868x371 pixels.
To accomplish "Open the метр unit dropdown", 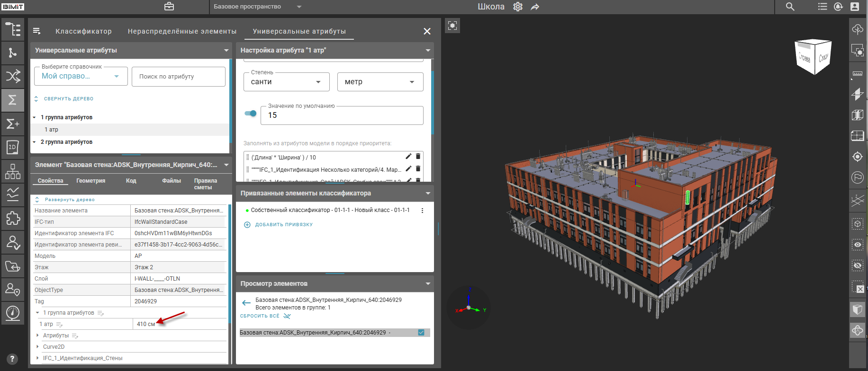I will click(x=380, y=82).
